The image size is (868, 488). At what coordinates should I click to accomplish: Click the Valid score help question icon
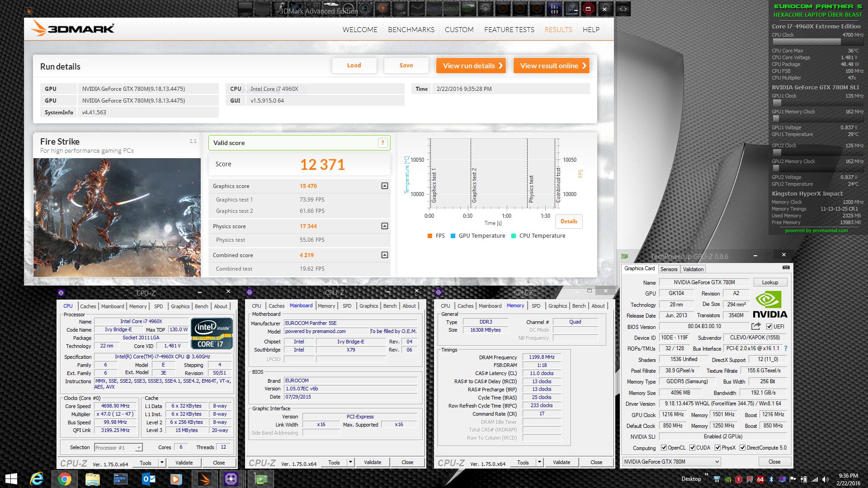[382, 143]
